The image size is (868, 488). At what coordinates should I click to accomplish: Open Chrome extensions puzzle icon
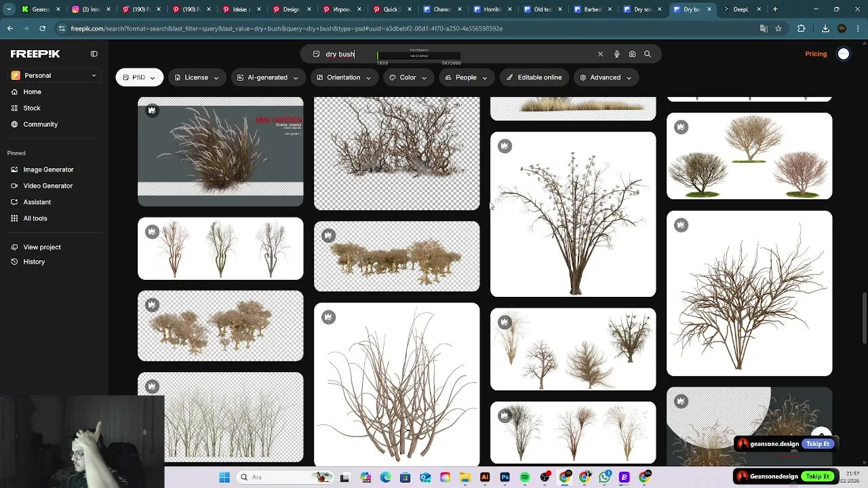point(802,28)
